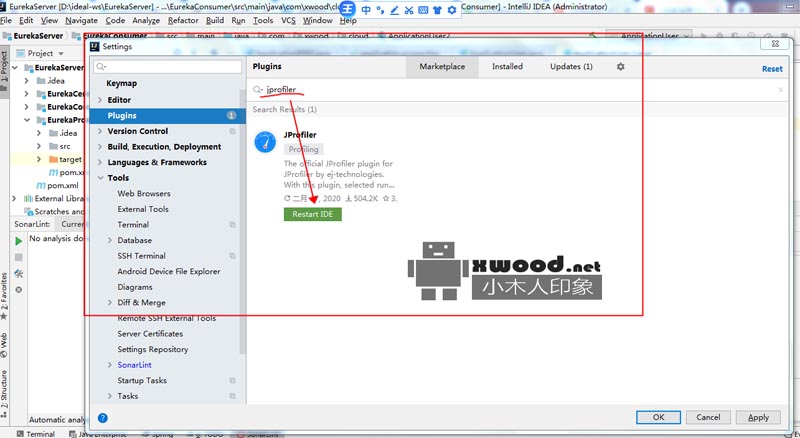Open the Marketplace tab

(442, 66)
